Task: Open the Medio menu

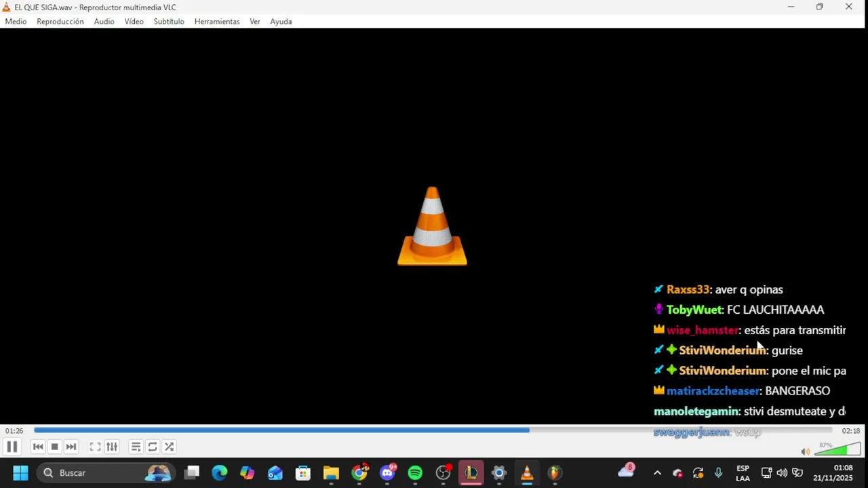Action: [x=16, y=22]
